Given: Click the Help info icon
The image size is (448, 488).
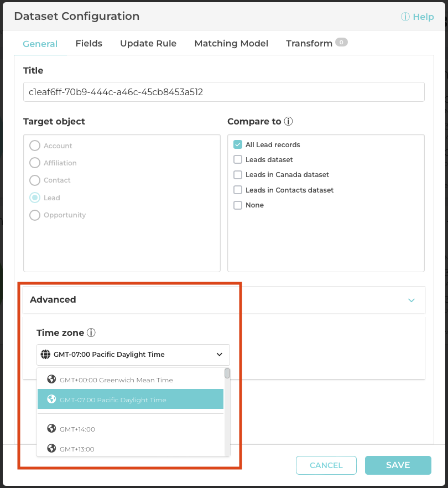Looking at the screenshot, I should pos(405,17).
